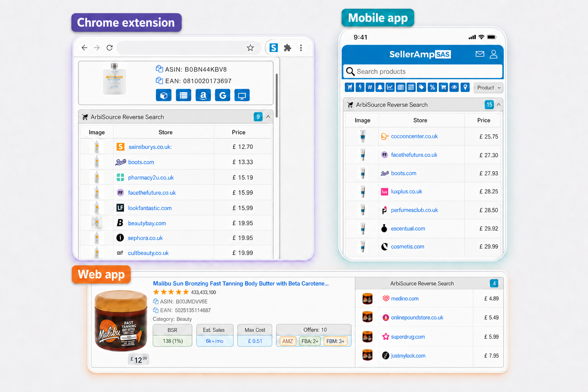Open the onlinepoundstore.co.uk store link

coord(417,318)
